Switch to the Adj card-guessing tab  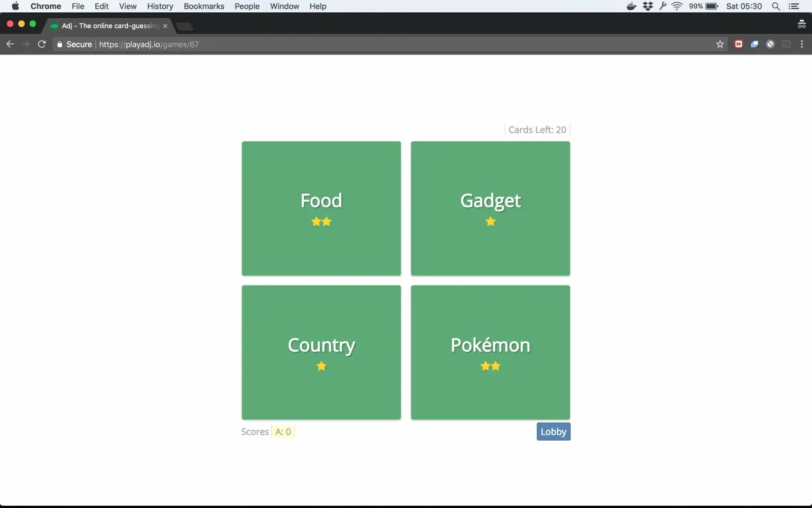tap(110, 26)
